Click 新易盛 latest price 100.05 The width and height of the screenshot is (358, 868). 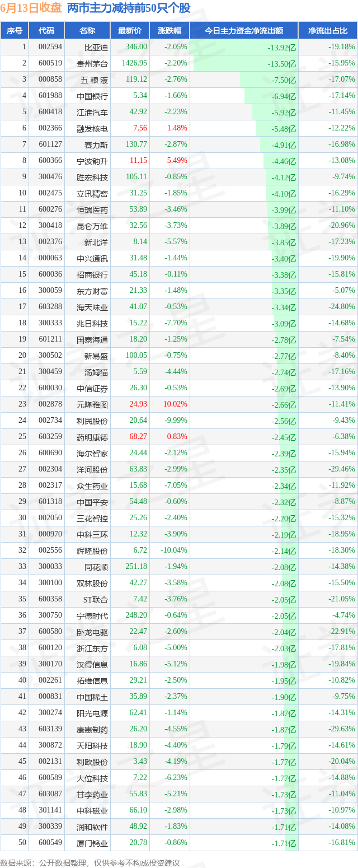(x=136, y=356)
